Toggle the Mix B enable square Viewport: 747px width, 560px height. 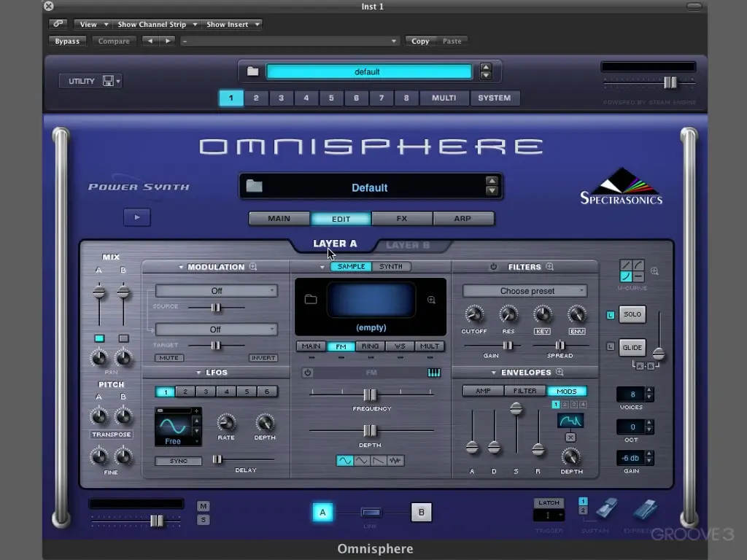click(123, 338)
